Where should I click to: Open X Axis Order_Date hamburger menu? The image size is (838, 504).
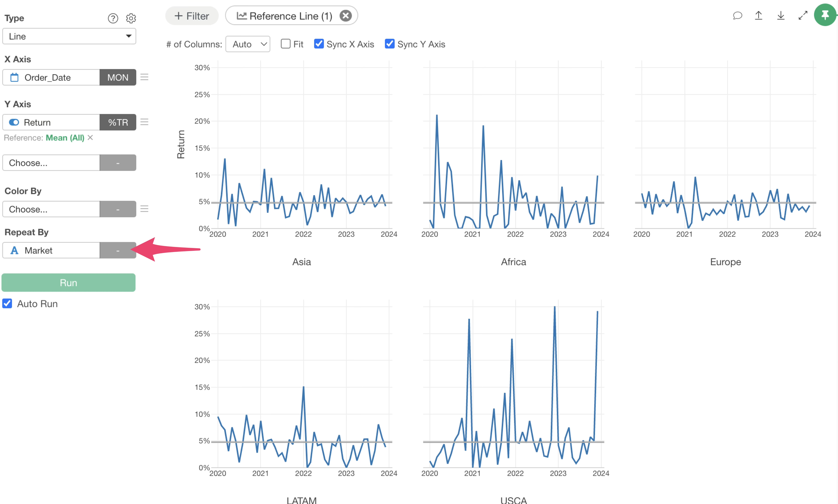144,77
